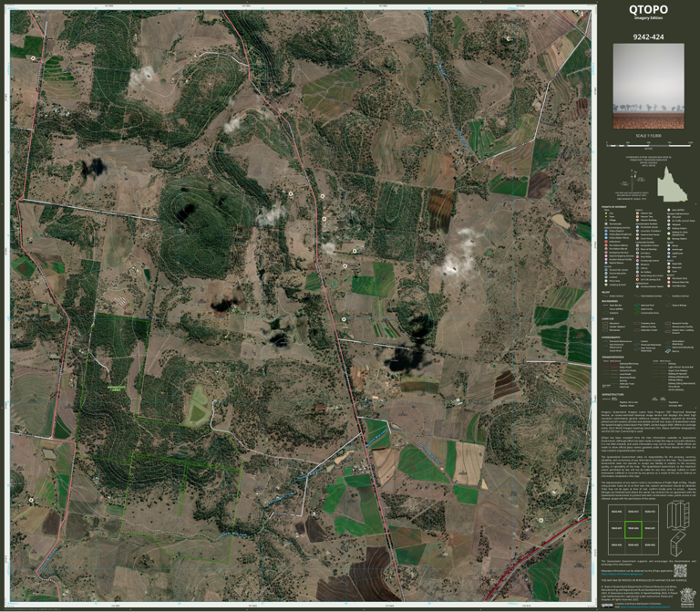Click the Police Stations legend icon
This screenshot has height=612, width=700.
[x=606, y=231]
